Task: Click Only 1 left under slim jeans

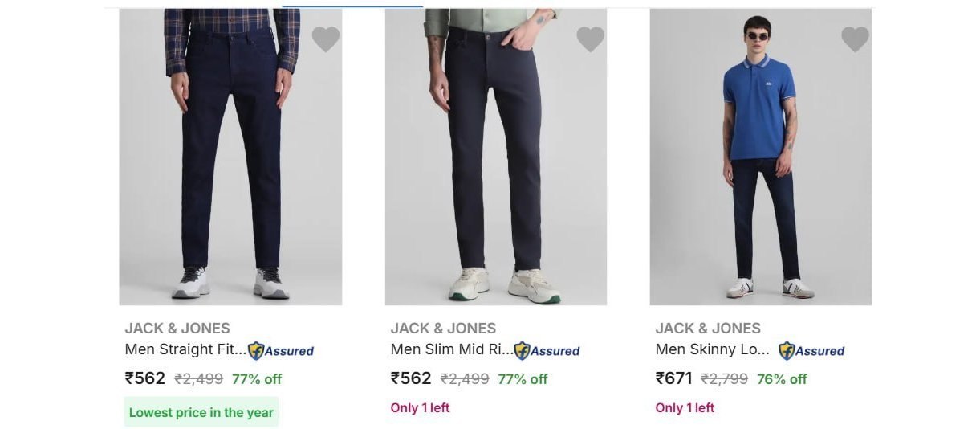Action: tap(420, 408)
